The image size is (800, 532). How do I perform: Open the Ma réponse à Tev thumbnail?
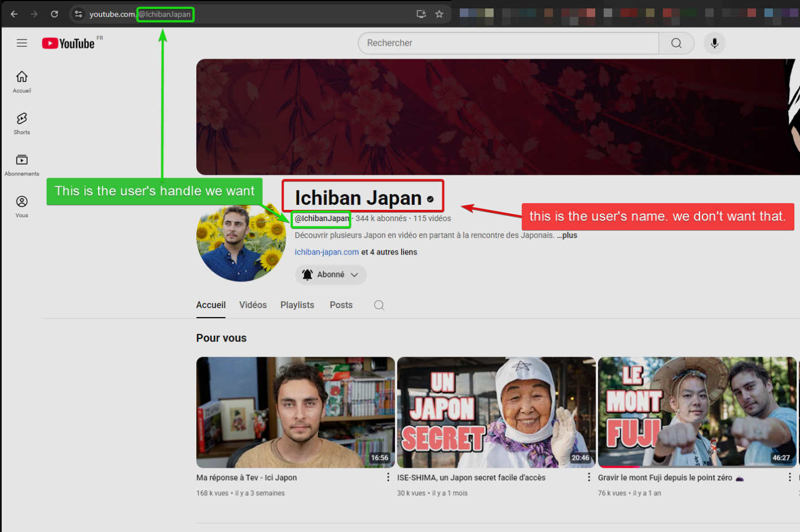296,412
